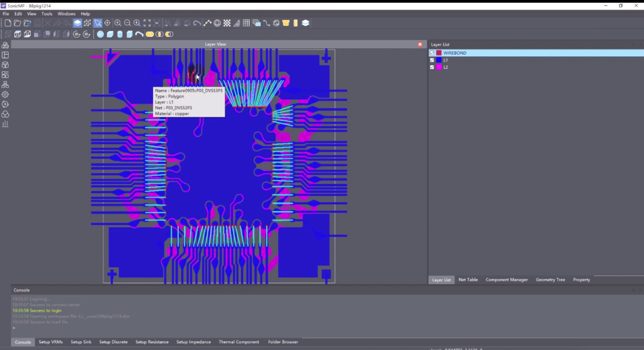Uncheck the WIREBOND layer checkbox
Screen dimensions: 644x350
tap(432, 53)
